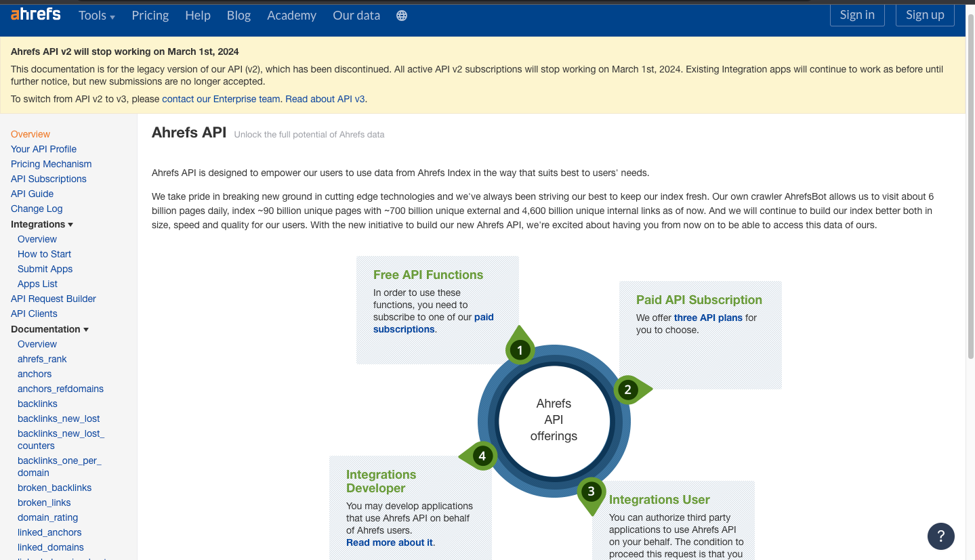Open ahrefs_rank documentation
This screenshot has width=975, height=560.
tap(42, 359)
